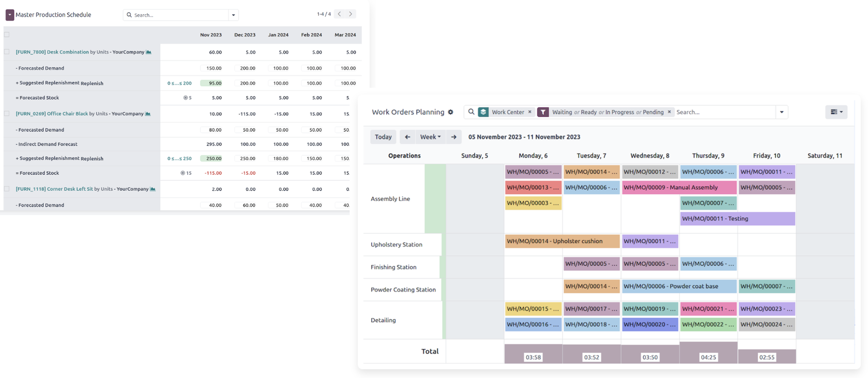This screenshot has height=378, width=868.
Task: Go to next week with right arrow
Action: point(454,137)
